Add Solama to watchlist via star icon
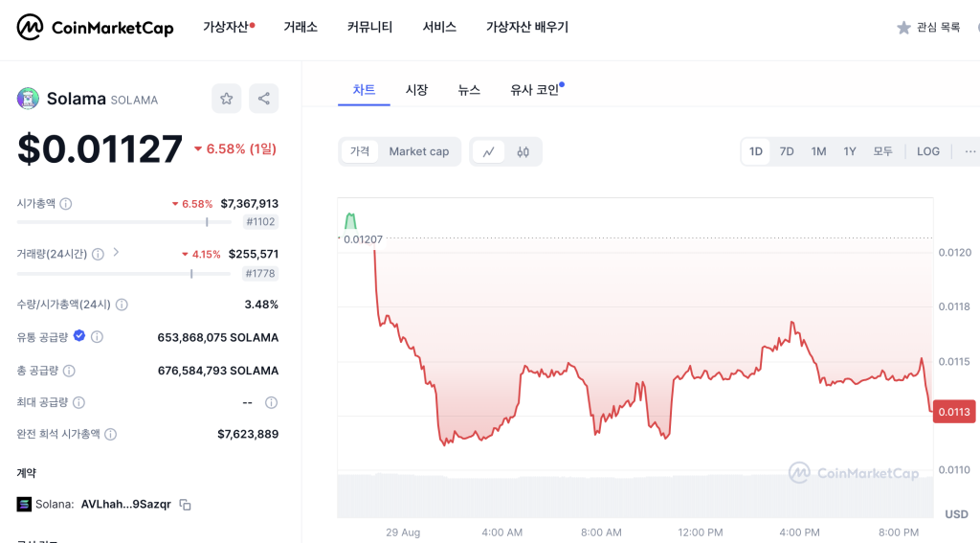This screenshot has height=543, width=980. 226,99
